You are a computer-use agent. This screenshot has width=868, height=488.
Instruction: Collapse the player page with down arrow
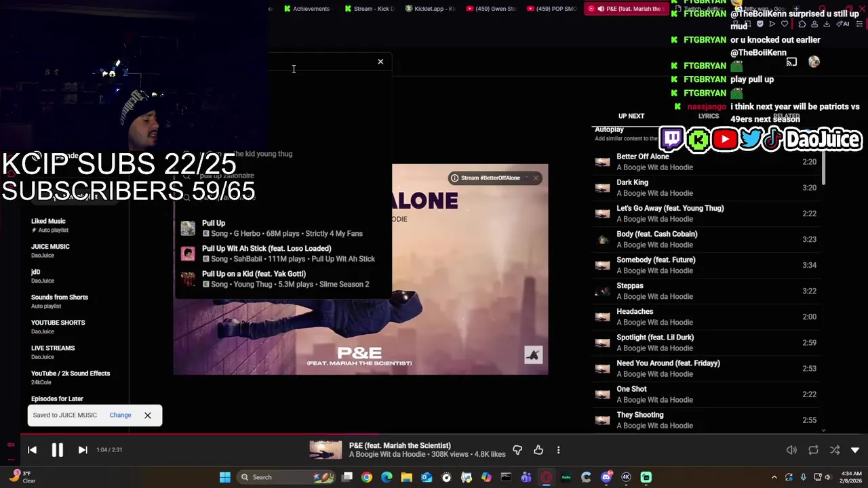click(x=855, y=450)
